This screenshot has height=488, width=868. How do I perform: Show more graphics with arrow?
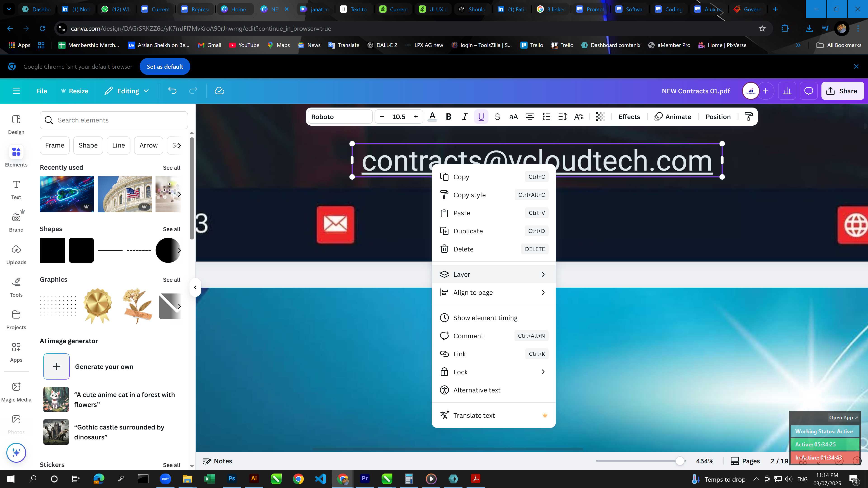point(179,307)
